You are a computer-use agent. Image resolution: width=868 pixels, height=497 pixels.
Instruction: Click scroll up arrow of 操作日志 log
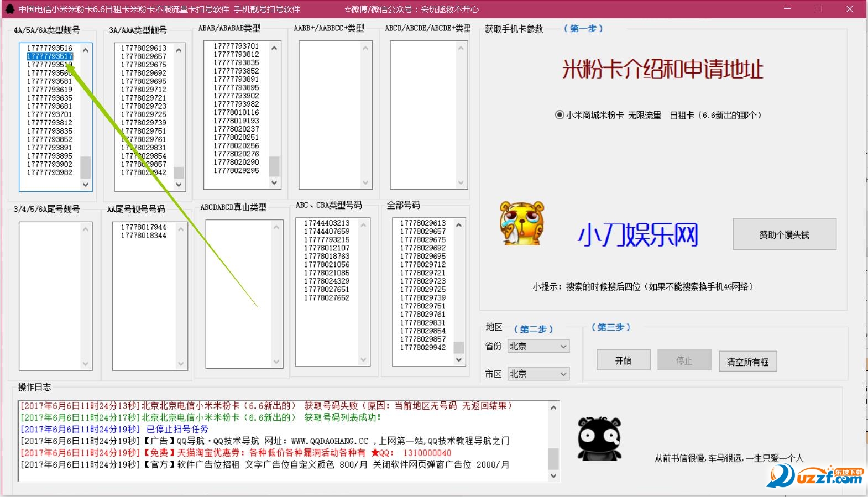553,407
